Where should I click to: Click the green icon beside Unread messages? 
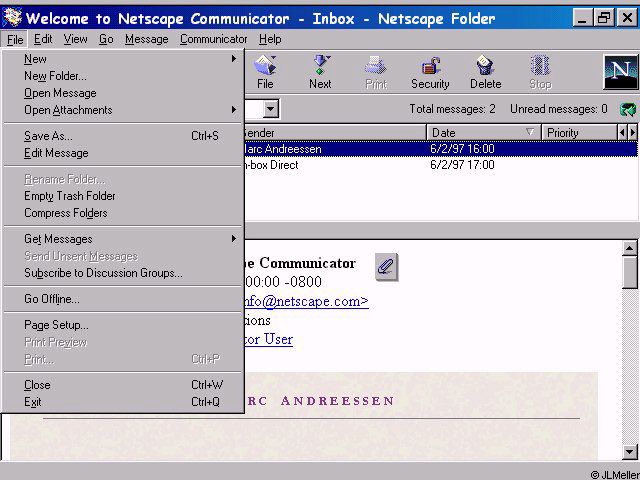pyautogui.click(x=628, y=109)
